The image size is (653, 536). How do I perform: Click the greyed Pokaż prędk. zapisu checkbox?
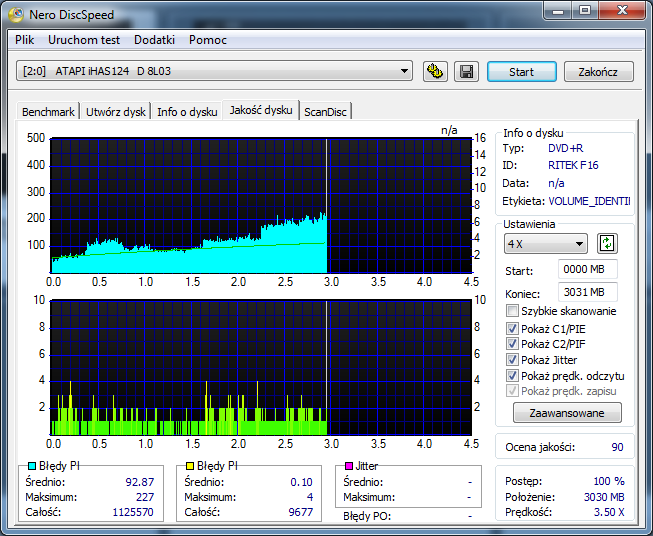[512, 391]
